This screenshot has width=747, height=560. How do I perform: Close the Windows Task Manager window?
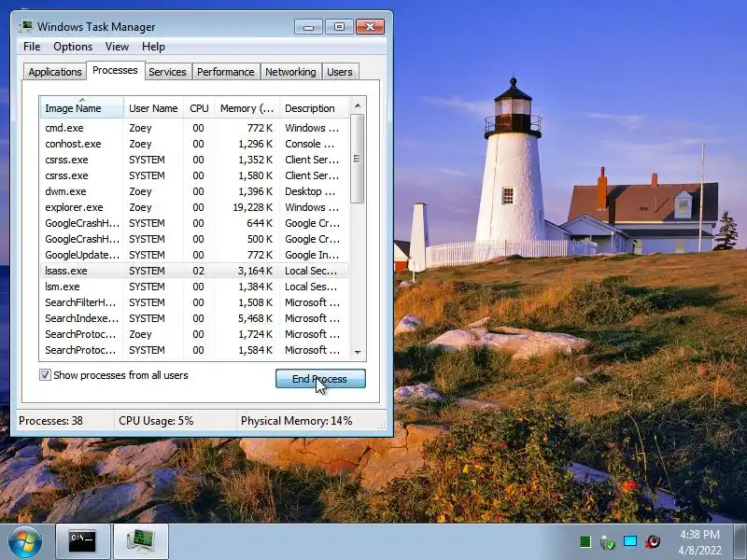coord(370,27)
